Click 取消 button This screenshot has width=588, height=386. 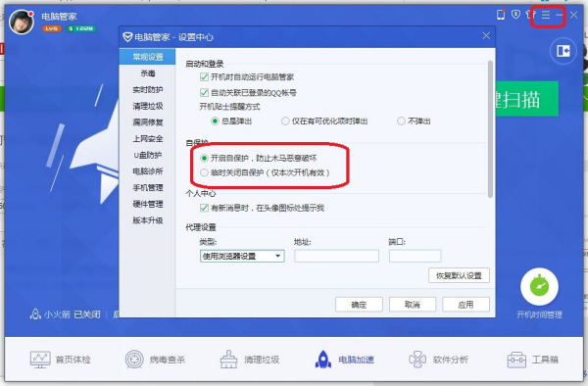413,305
